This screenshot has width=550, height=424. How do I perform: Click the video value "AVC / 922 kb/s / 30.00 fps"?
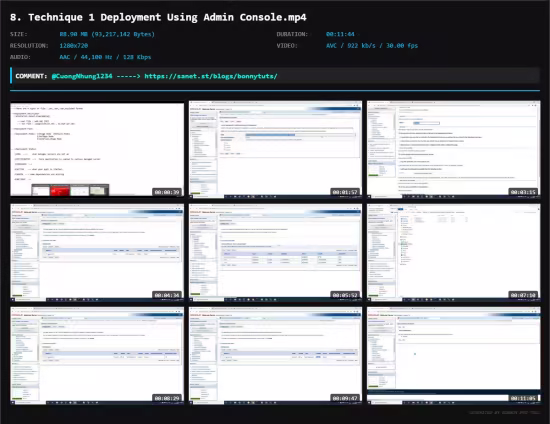(x=372, y=46)
